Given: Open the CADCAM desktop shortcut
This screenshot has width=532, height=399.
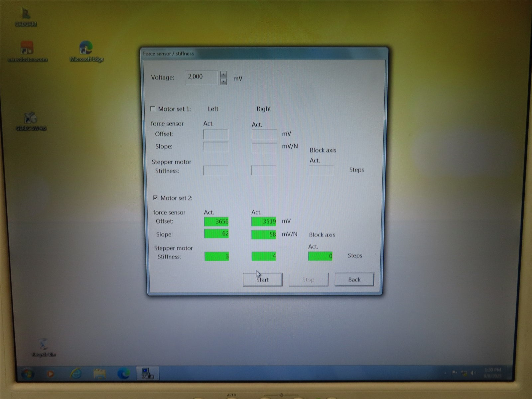Looking at the screenshot, I should click(26, 17).
